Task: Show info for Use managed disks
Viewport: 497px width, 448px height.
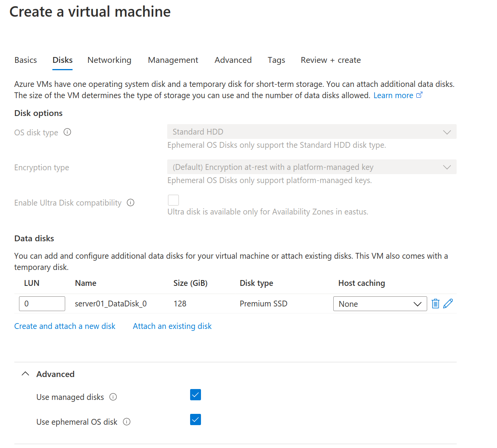Action: (x=113, y=397)
